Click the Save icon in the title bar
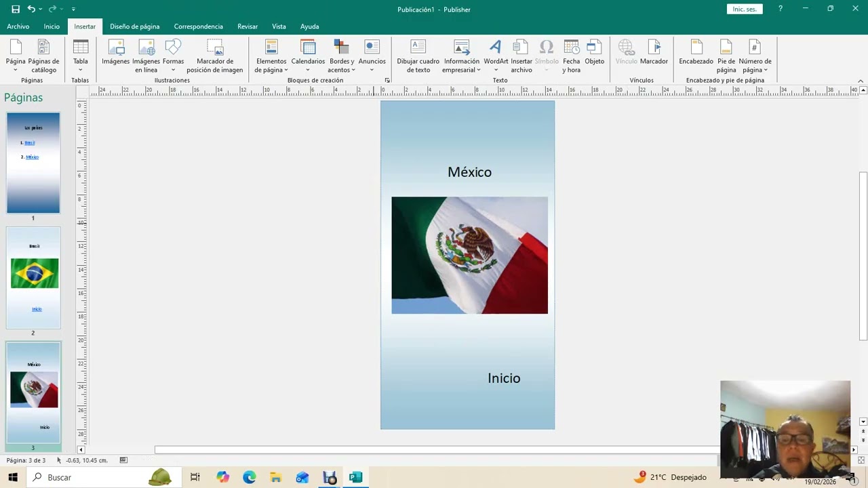This screenshot has width=868, height=488. point(16,9)
